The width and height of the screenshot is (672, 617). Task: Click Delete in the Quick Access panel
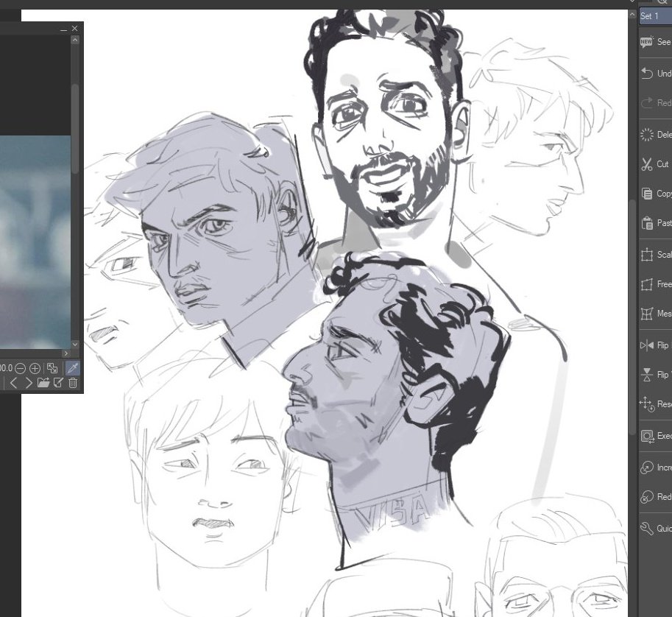(x=655, y=135)
